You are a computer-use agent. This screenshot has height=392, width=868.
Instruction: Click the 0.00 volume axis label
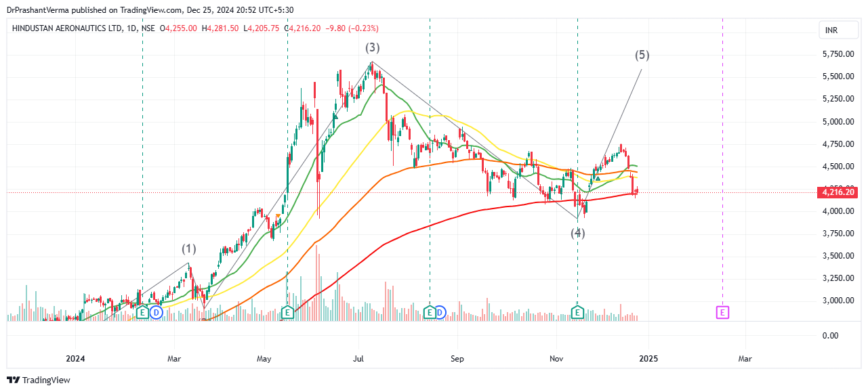831,336
